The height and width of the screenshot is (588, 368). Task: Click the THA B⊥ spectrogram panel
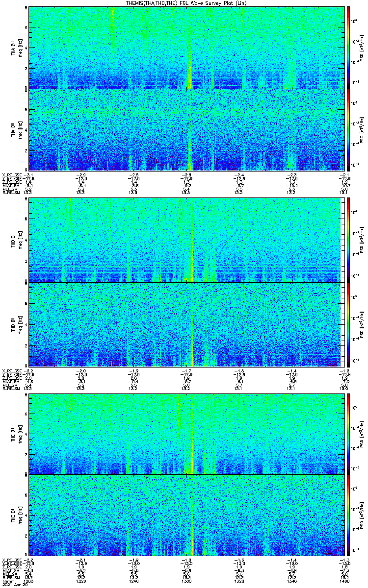point(185,48)
